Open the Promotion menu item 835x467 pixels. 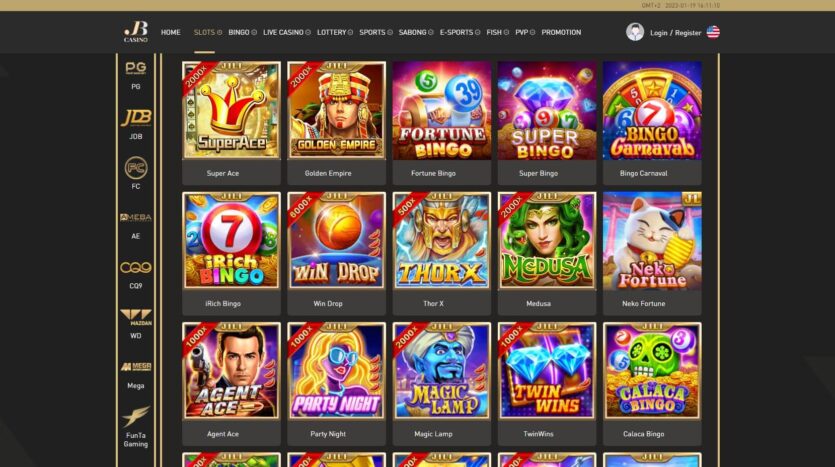(561, 32)
